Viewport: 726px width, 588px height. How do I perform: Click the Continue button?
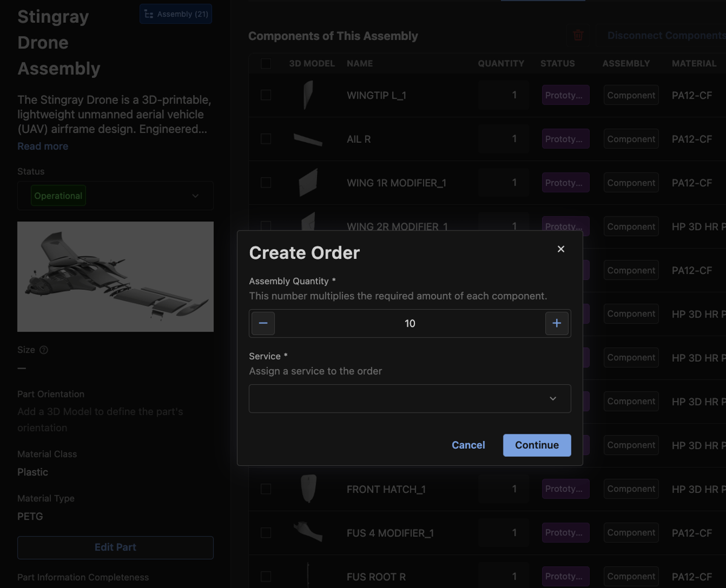pyautogui.click(x=537, y=445)
